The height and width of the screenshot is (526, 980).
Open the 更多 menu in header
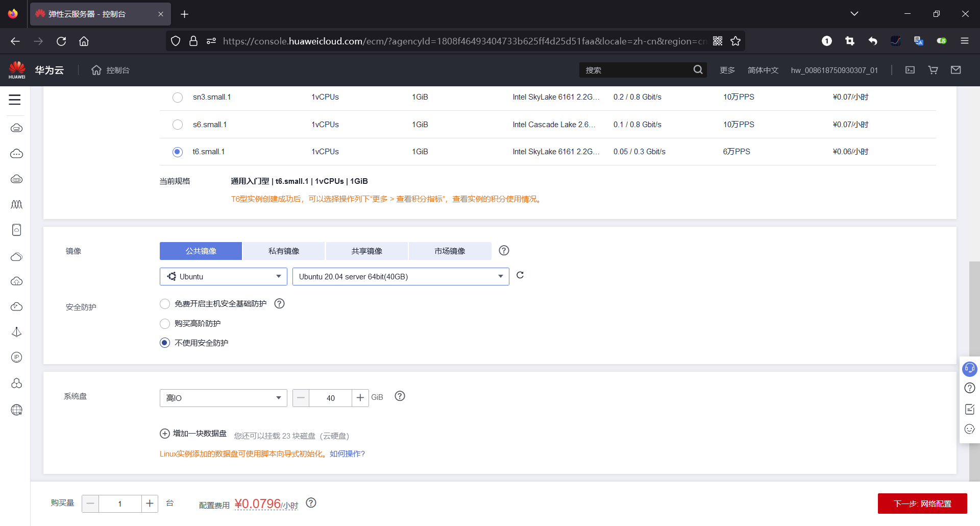pyautogui.click(x=727, y=70)
